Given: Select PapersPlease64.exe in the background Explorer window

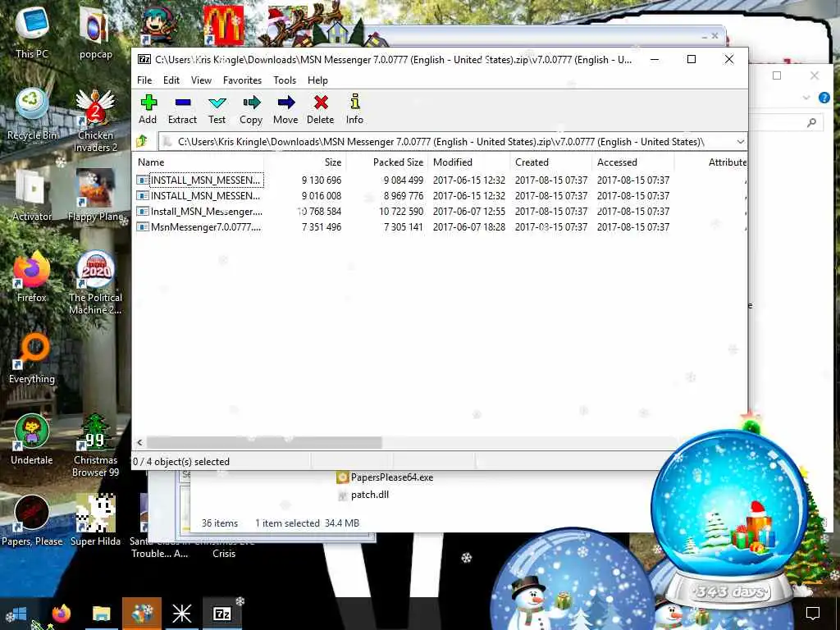Looking at the screenshot, I should pyautogui.click(x=386, y=477).
